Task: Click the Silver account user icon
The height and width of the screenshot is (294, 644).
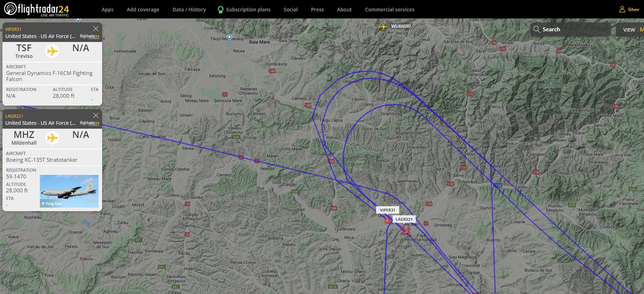Action: point(621,10)
